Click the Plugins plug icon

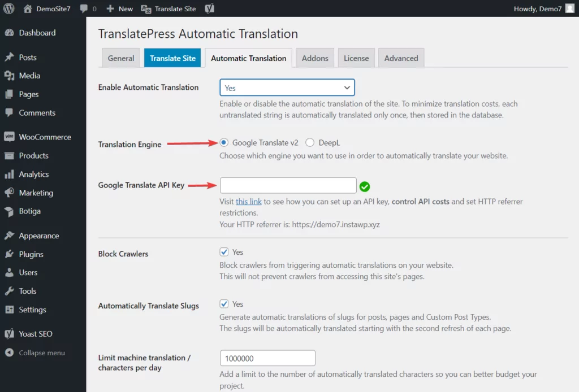coord(10,254)
